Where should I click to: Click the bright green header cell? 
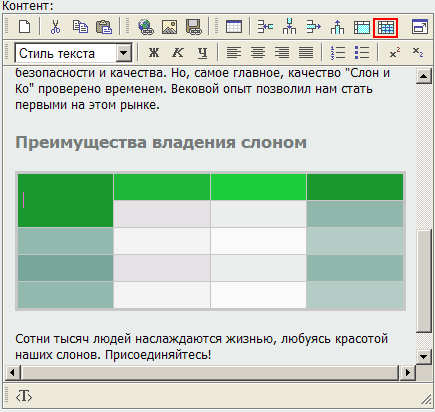tap(258, 187)
